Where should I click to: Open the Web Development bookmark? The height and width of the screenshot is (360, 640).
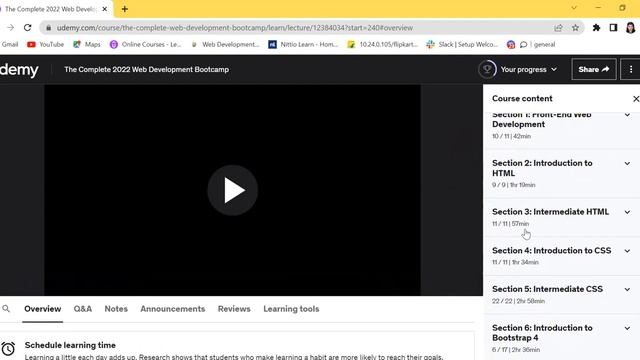point(225,44)
